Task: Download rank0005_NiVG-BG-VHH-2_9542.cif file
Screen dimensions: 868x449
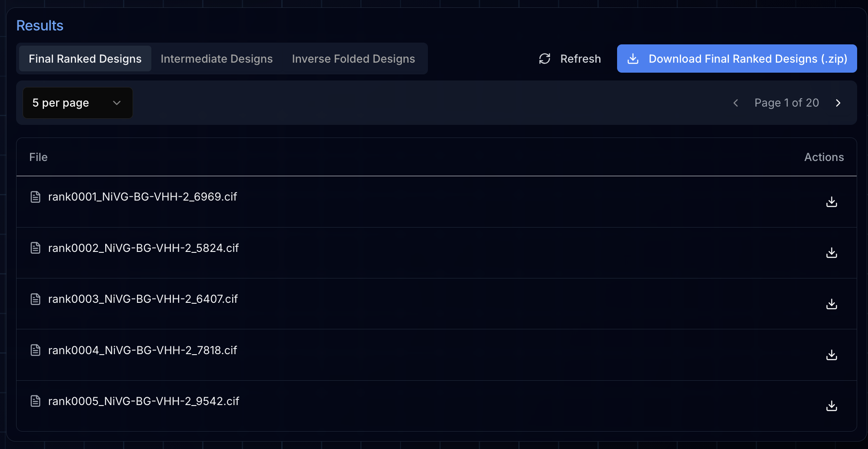Action: click(831, 406)
